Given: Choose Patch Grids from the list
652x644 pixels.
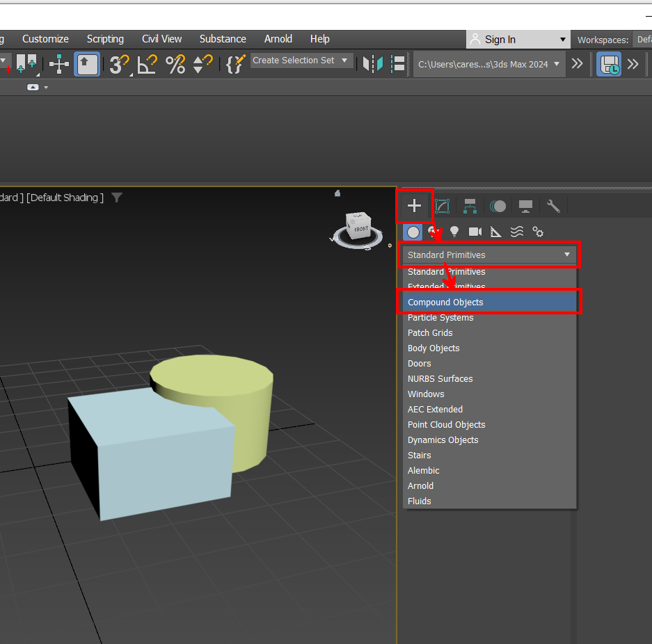Looking at the screenshot, I should [489, 333].
